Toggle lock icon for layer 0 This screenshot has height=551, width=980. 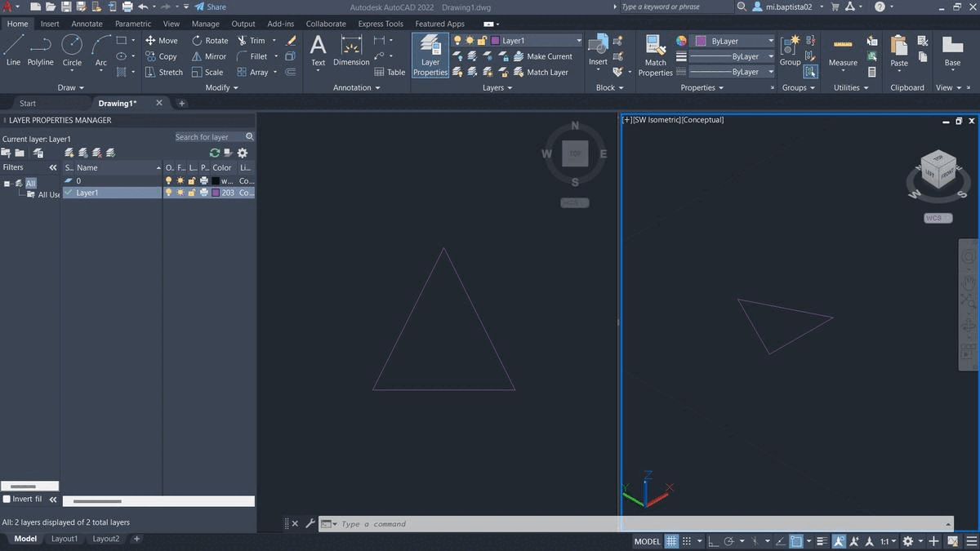(192, 180)
